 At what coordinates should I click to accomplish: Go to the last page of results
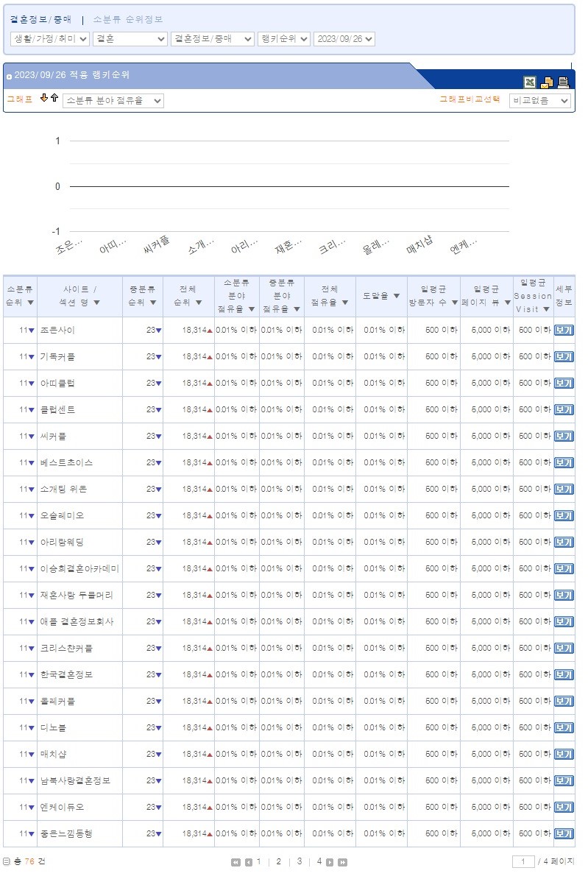[x=342, y=862]
